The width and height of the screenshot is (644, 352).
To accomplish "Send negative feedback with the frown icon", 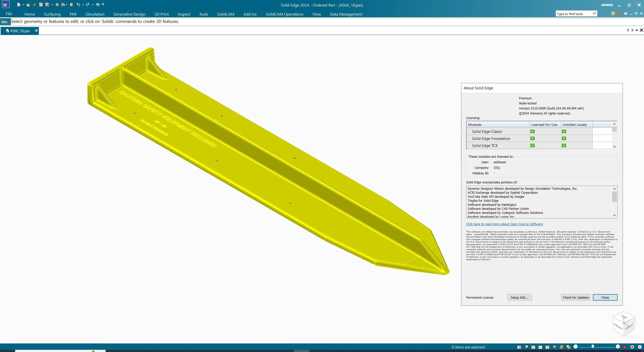I will point(619,14).
